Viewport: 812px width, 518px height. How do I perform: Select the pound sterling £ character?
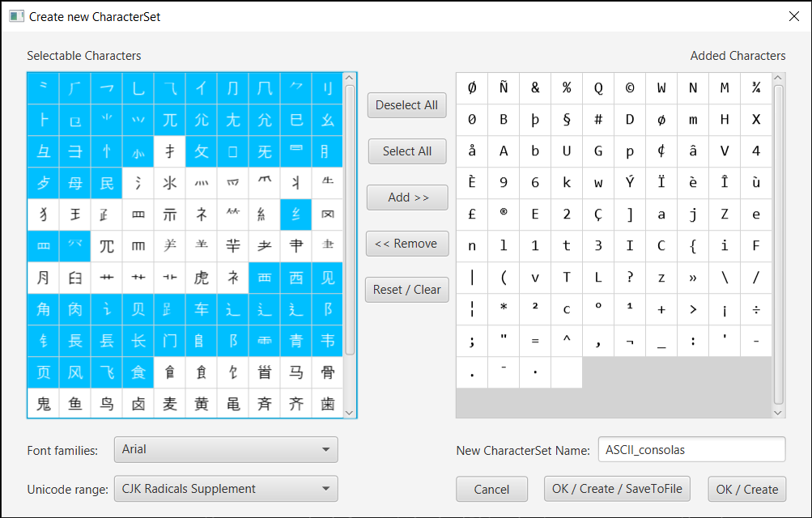point(472,214)
